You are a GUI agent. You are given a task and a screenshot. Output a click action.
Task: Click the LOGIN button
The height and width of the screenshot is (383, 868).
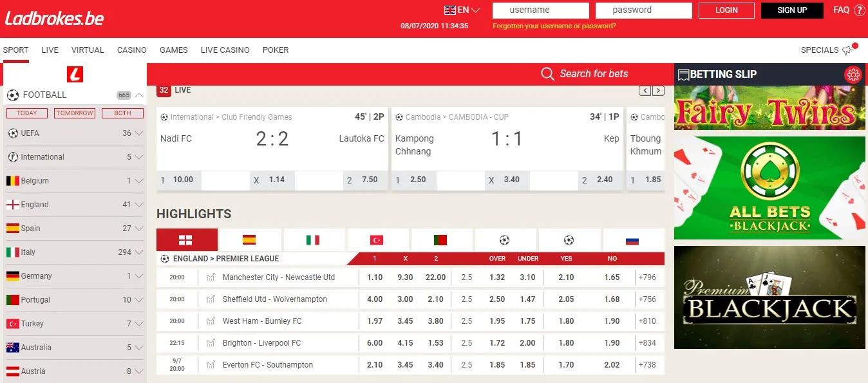pyautogui.click(x=726, y=10)
